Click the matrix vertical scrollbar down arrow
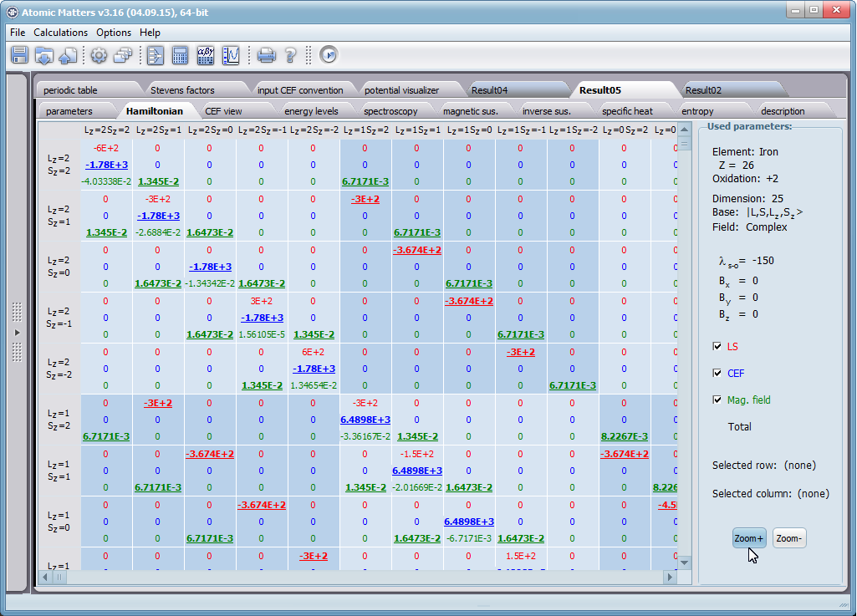Viewport: 857px width, 616px height. coord(685,563)
